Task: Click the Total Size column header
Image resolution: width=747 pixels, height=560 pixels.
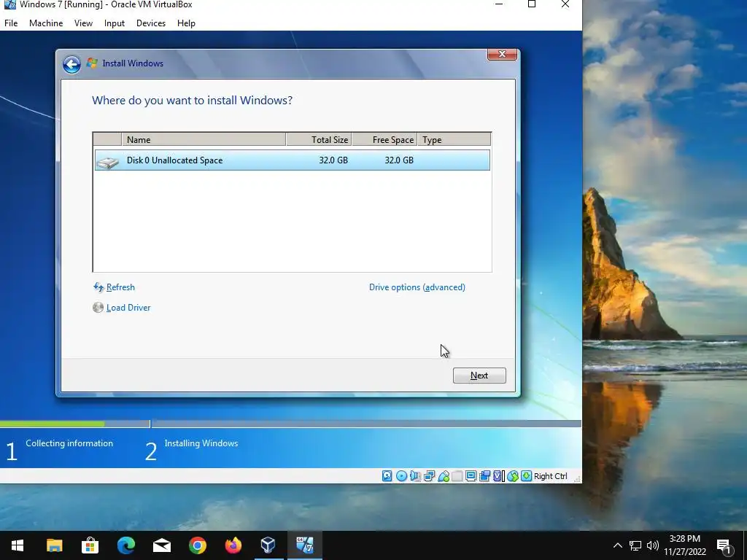Action: pos(318,139)
